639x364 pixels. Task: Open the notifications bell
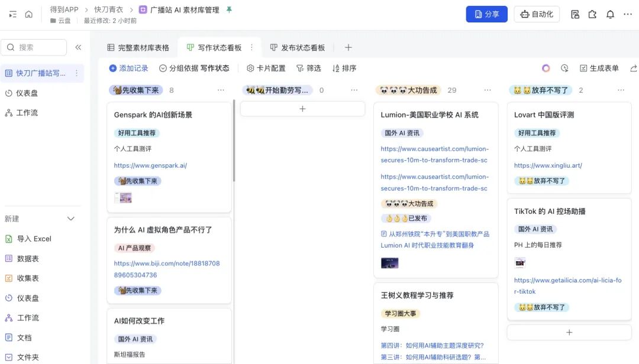(610, 14)
